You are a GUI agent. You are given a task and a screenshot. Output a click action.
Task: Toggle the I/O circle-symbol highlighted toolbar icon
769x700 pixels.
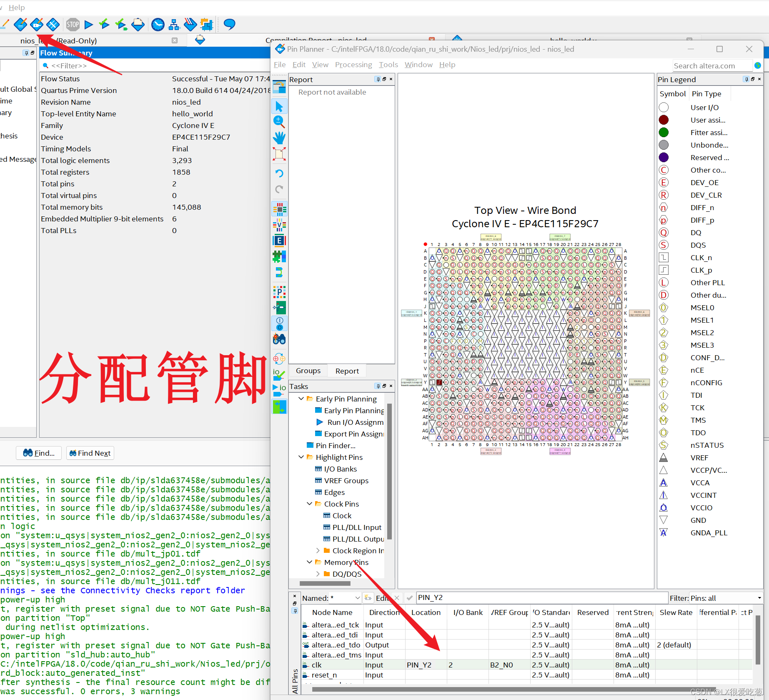click(x=279, y=324)
